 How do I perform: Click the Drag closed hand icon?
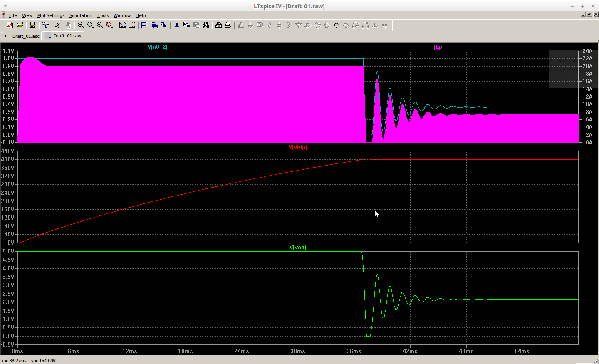click(327, 25)
